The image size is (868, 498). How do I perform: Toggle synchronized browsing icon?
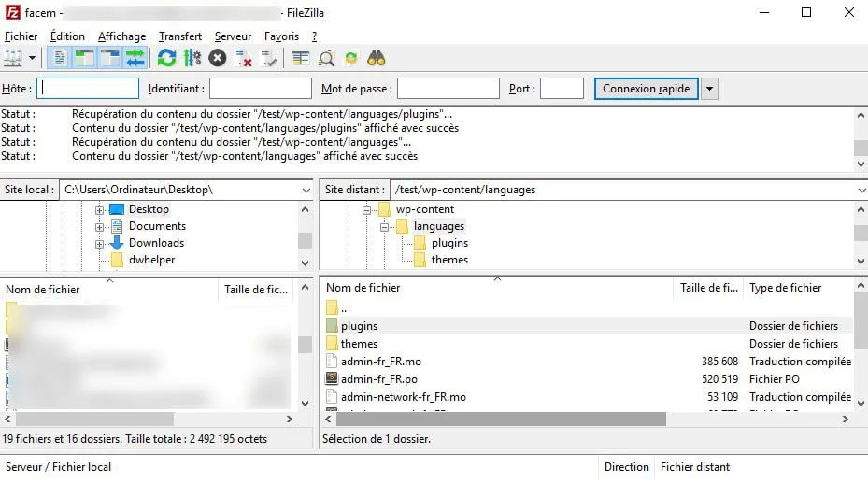[351, 58]
